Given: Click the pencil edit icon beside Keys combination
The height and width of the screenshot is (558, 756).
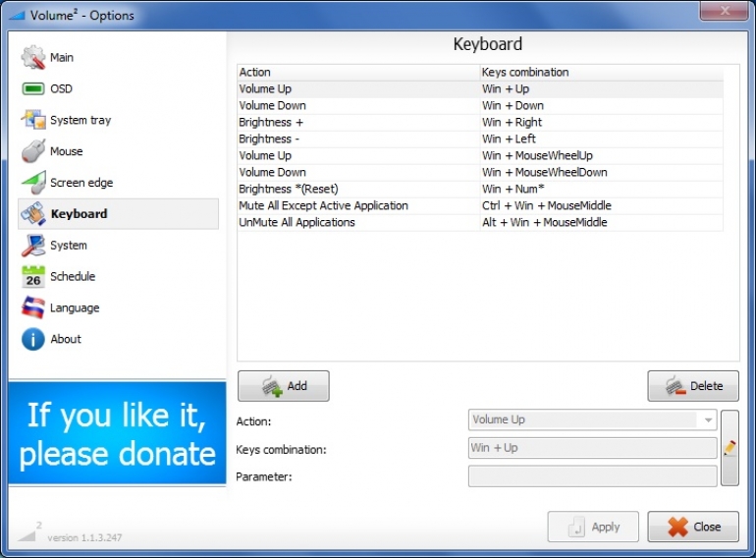Looking at the screenshot, I should tap(729, 448).
